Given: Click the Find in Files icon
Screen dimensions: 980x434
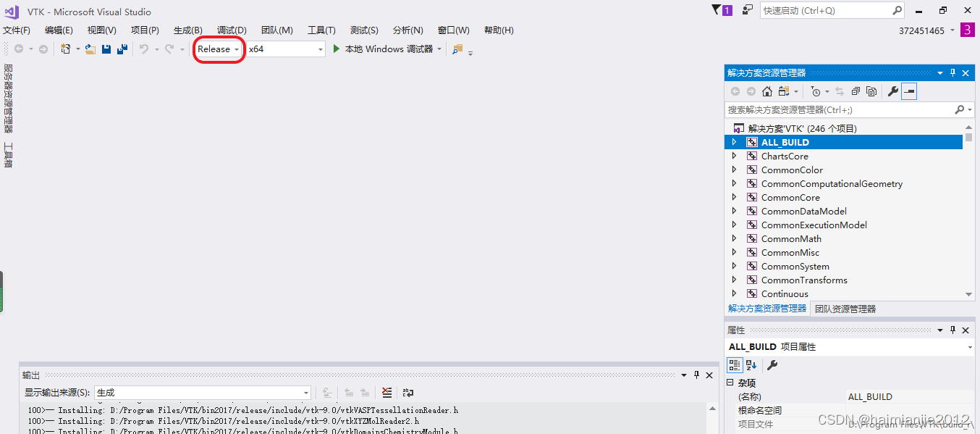Looking at the screenshot, I should [x=457, y=49].
